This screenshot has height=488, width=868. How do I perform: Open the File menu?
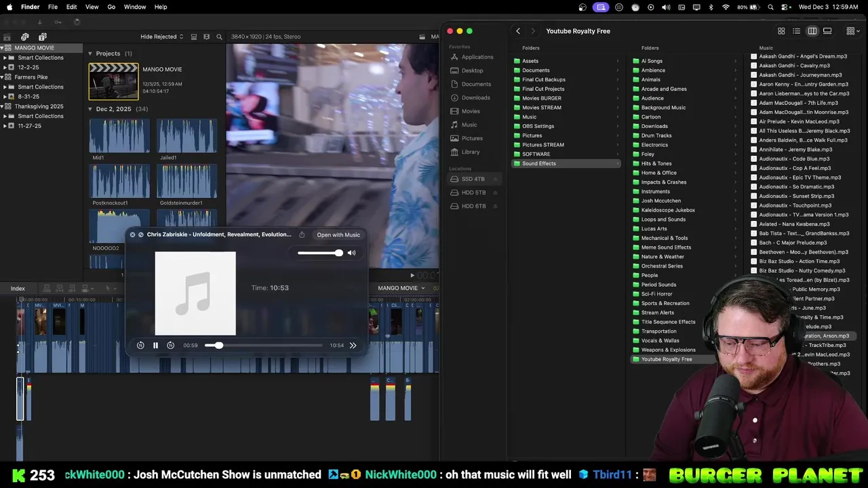[52, 7]
